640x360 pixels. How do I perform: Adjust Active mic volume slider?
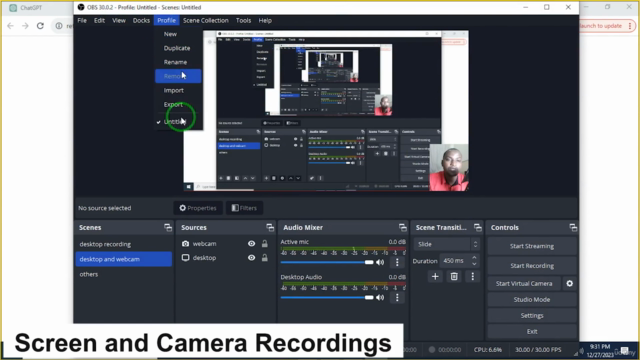click(x=327, y=262)
